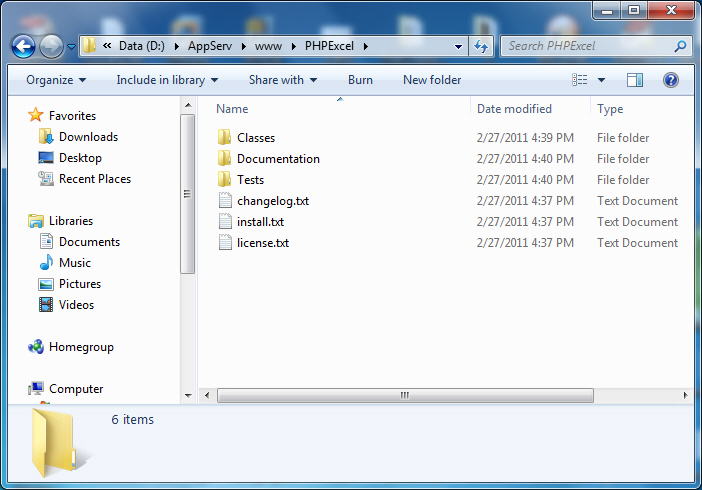The image size is (702, 490).
Task: Select the changelog.txt file icon
Action: [225, 201]
